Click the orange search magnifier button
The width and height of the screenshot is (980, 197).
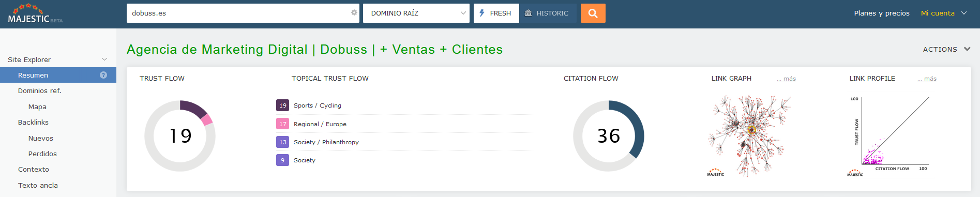point(593,13)
